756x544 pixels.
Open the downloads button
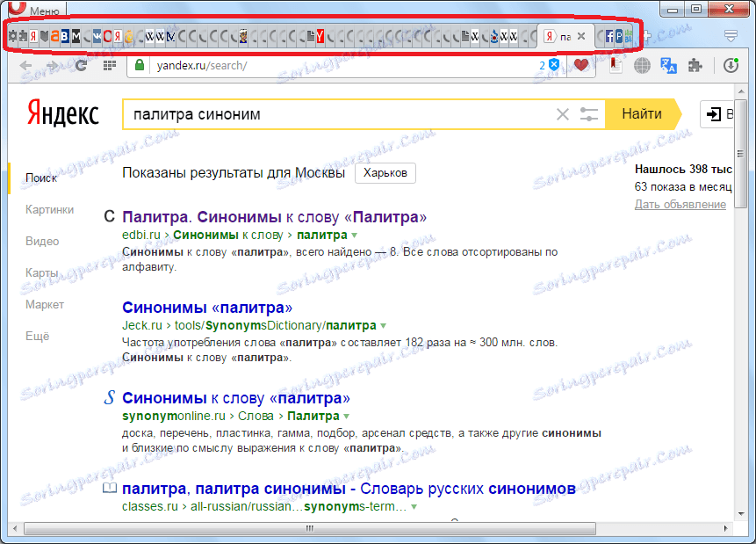(x=731, y=66)
